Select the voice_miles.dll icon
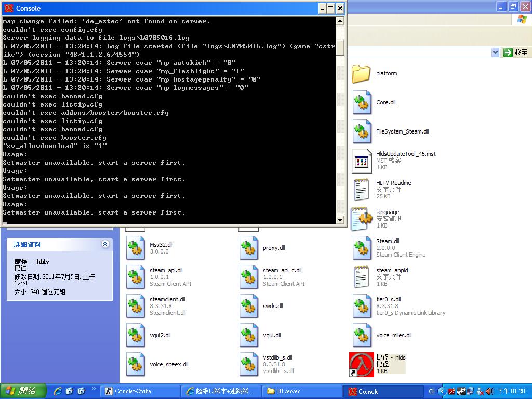The width and height of the screenshot is (532, 399). (x=362, y=336)
